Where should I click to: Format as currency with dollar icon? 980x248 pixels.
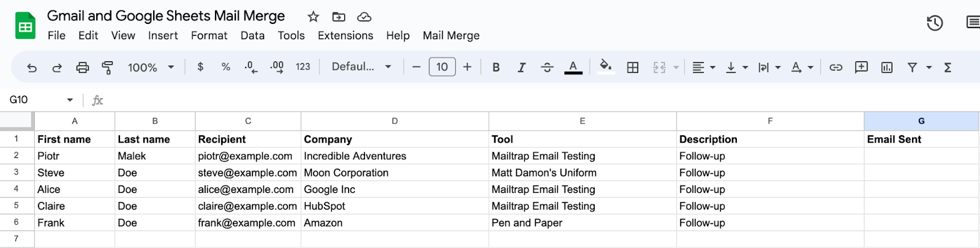[200, 67]
